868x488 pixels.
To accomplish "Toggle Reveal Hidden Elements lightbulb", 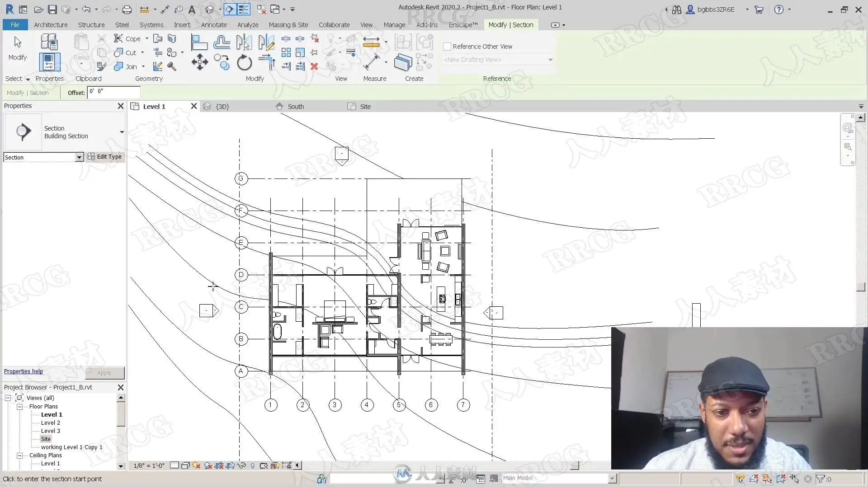I will tap(253, 465).
